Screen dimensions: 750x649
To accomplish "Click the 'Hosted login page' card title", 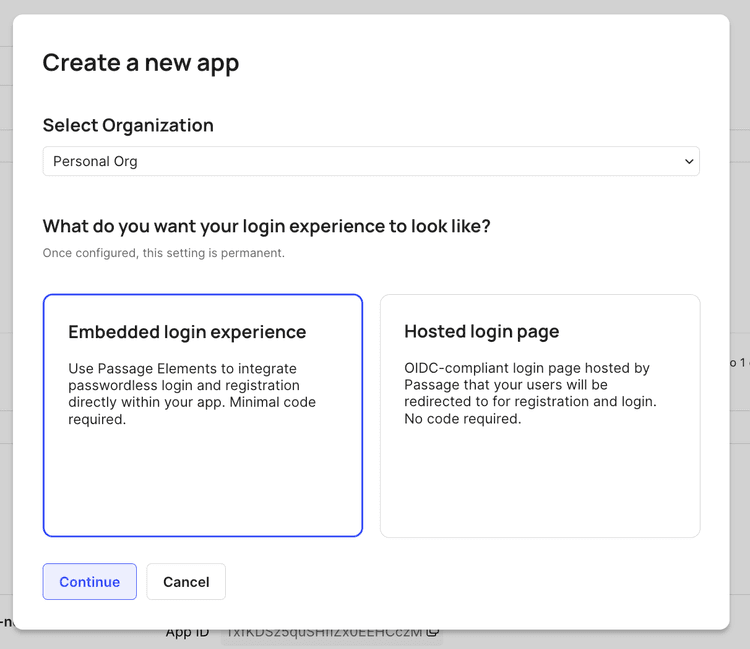I will tap(481, 332).
